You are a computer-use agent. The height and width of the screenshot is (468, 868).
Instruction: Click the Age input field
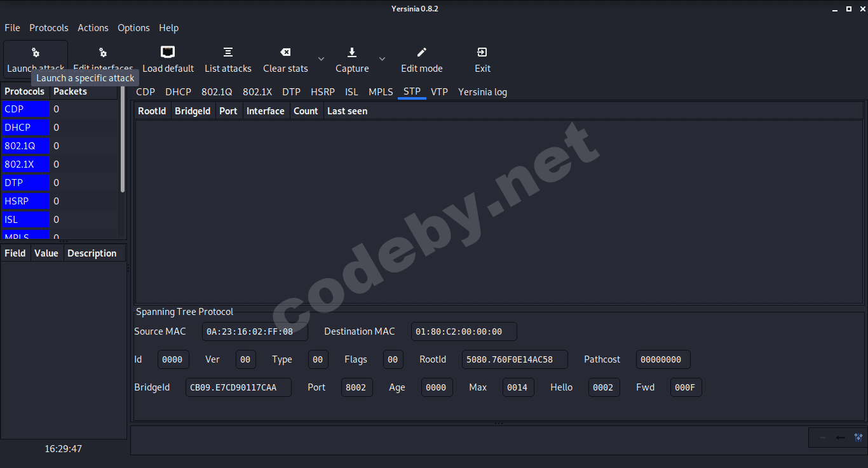437,387
